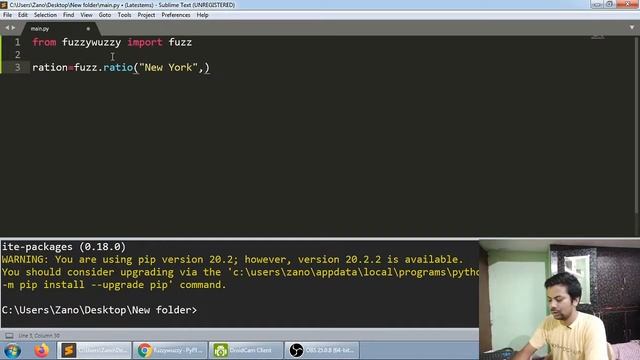Viewport: 640px width, 360px height.
Task: Click the "New York" string in line 3
Action: [169, 67]
